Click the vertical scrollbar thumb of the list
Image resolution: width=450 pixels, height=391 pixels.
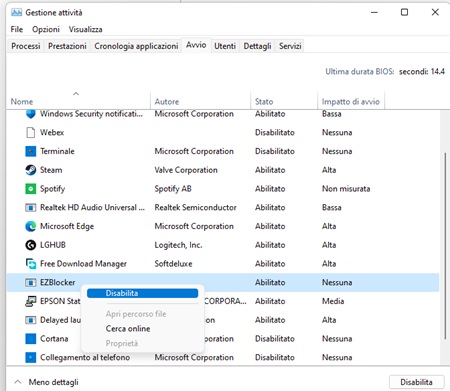(445, 246)
